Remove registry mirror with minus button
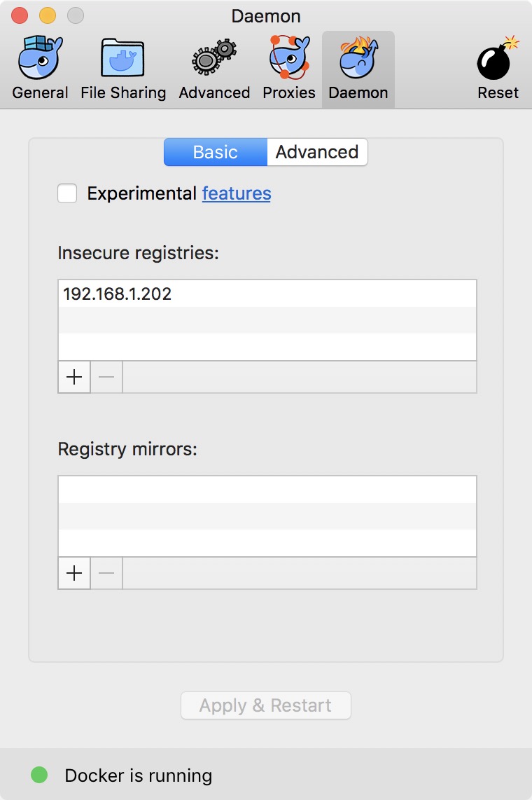Screen dimensions: 532x800 click(106, 573)
